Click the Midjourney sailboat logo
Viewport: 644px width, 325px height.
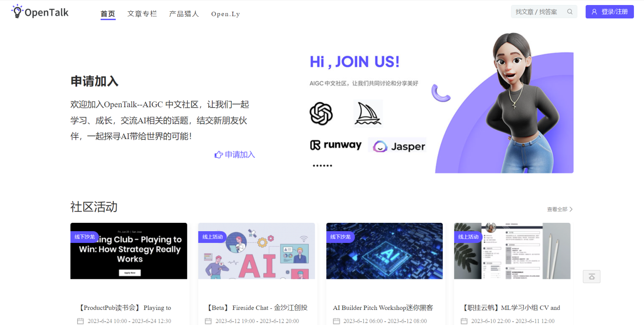(368, 113)
